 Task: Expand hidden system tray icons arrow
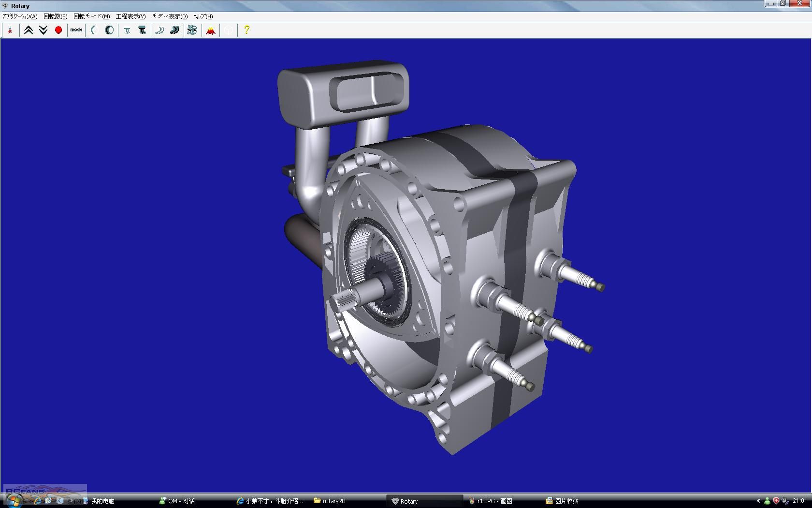click(x=758, y=501)
